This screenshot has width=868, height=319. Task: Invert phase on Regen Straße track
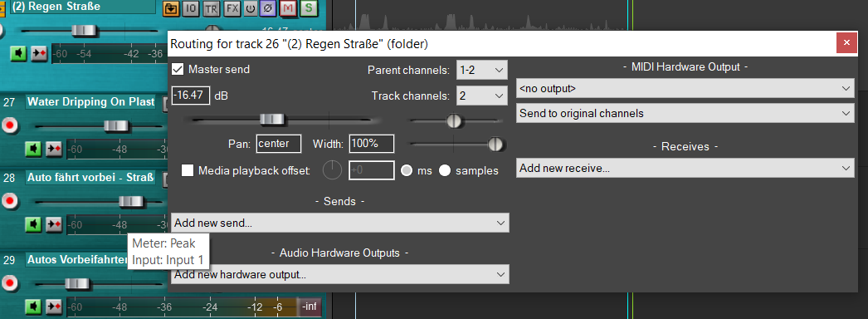coord(268,8)
